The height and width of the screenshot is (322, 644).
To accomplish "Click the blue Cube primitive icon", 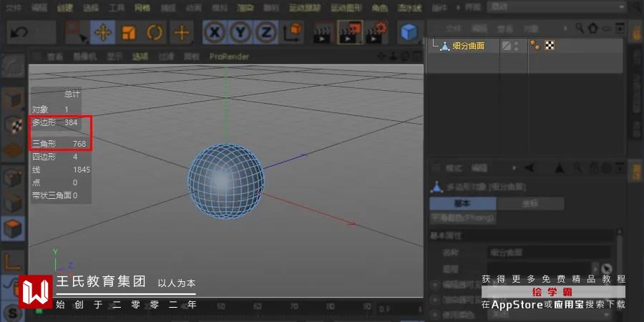I will pyautogui.click(x=409, y=32).
